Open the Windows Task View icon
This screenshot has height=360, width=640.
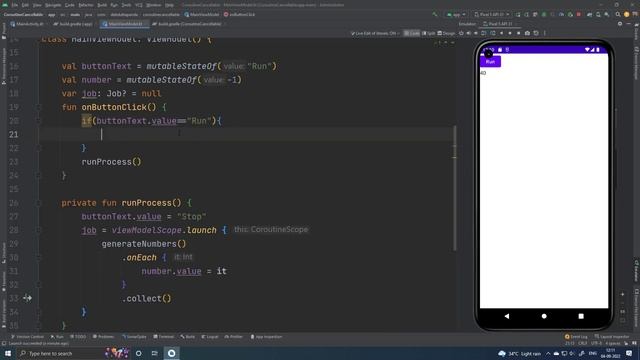pos(155,353)
